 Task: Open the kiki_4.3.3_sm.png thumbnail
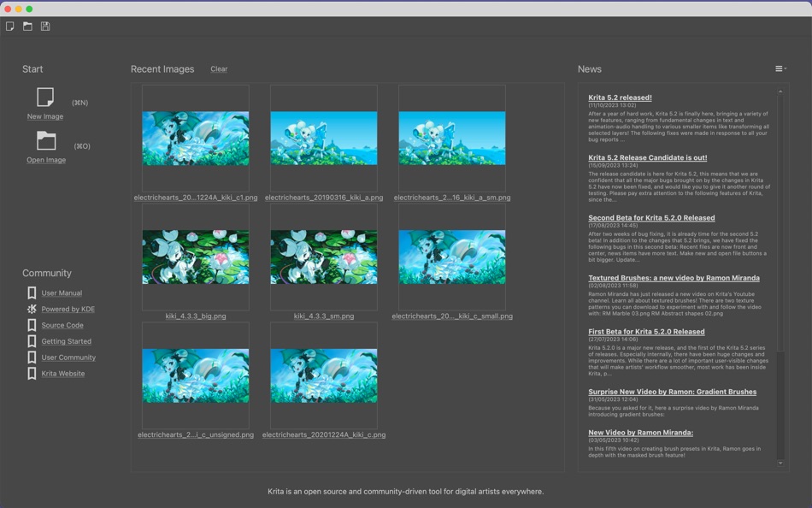pyautogui.click(x=324, y=257)
